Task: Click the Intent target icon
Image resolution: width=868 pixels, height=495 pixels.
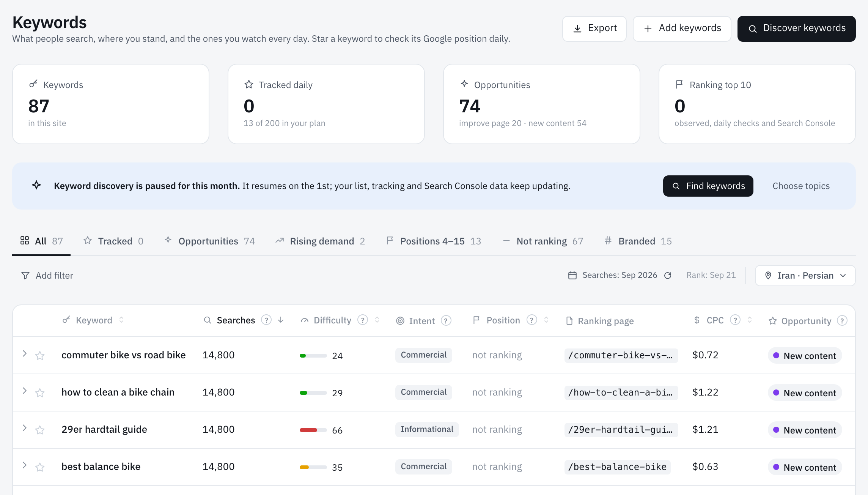Action: point(400,321)
